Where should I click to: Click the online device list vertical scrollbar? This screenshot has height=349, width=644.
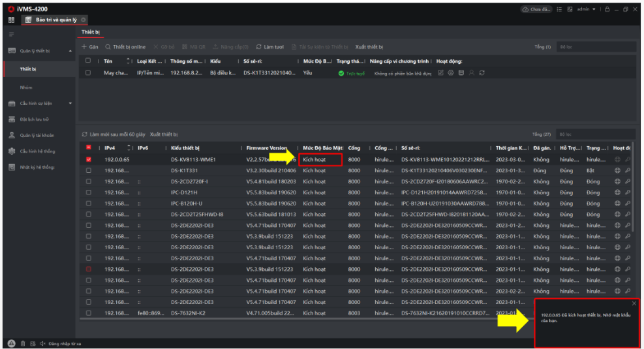pyautogui.click(x=632, y=189)
